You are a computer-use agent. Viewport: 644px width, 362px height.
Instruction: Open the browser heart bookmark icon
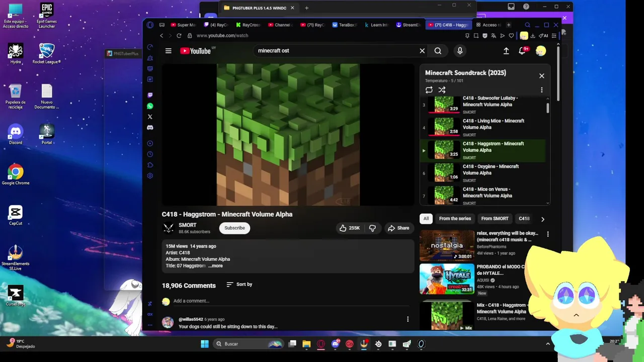pos(512,36)
